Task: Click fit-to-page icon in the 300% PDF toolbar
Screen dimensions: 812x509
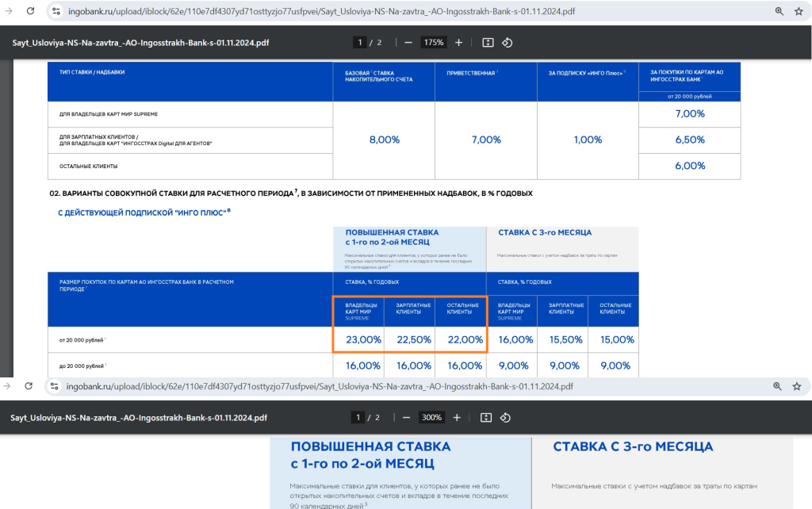Action: click(x=487, y=417)
